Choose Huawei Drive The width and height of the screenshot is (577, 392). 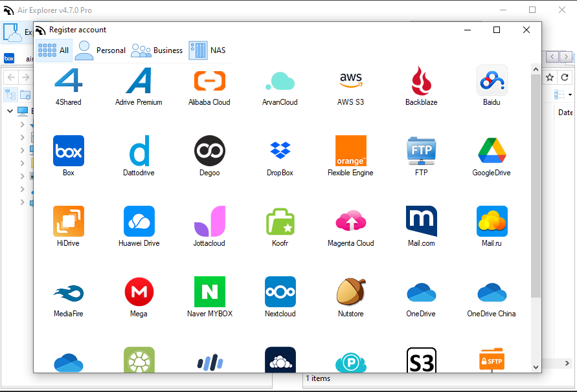139,226
